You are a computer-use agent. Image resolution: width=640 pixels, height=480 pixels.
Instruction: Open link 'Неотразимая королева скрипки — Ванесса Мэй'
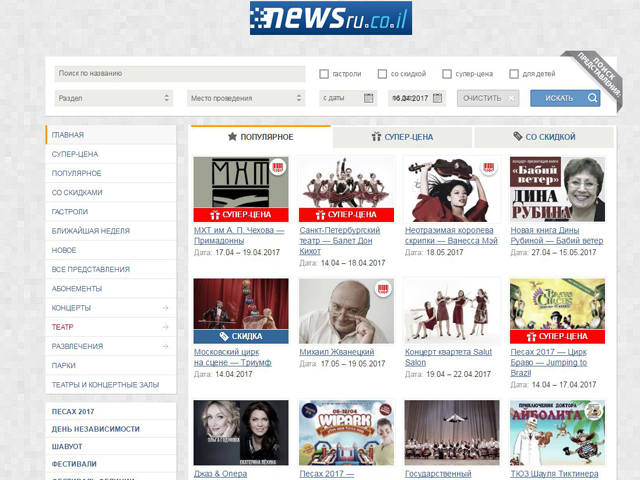(451, 236)
